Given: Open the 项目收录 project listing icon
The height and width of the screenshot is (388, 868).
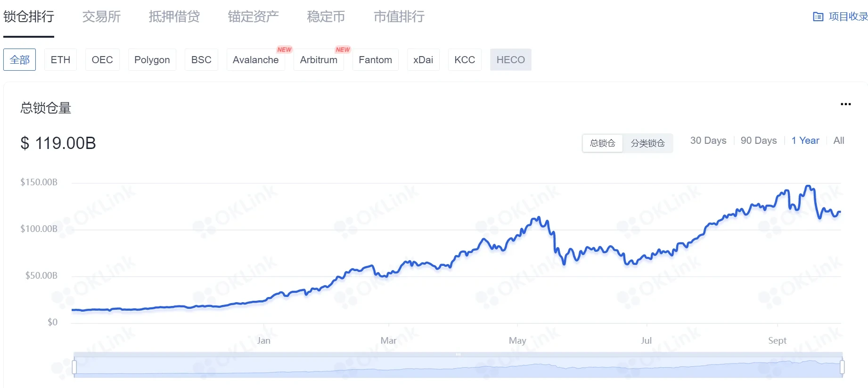Looking at the screenshot, I should 818,17.
